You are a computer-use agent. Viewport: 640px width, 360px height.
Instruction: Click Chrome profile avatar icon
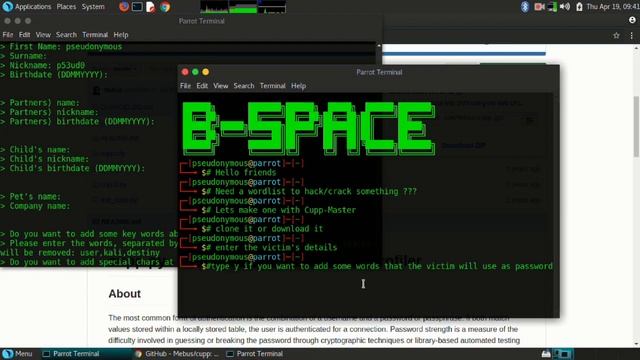tap(632, 20)
